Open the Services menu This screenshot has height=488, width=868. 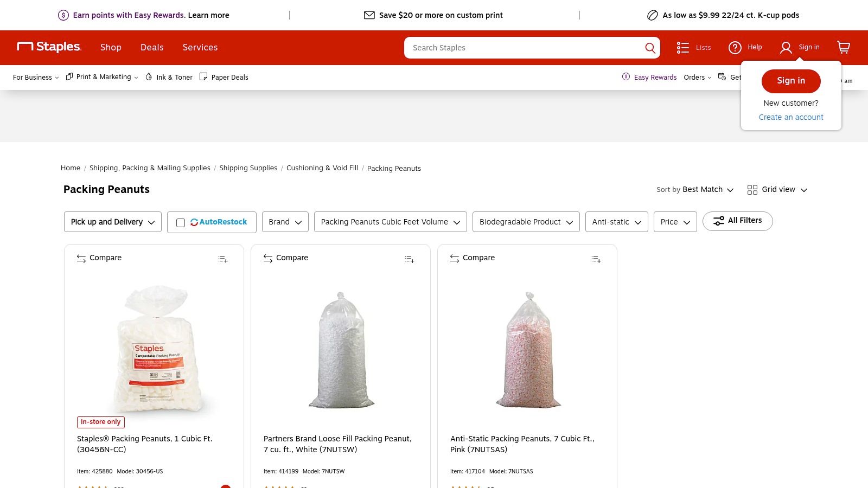(200, 48)
